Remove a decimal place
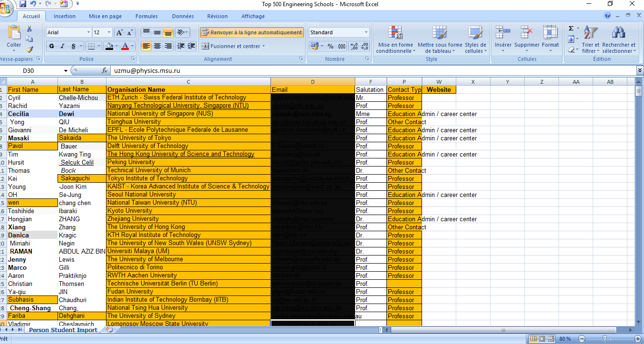Screen dimensions: 644x344 point(365,46)
